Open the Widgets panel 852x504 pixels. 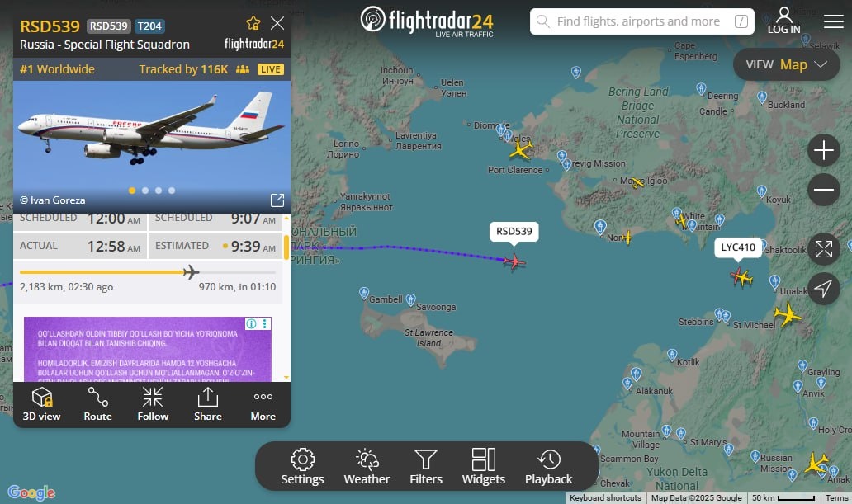[484, 467]
